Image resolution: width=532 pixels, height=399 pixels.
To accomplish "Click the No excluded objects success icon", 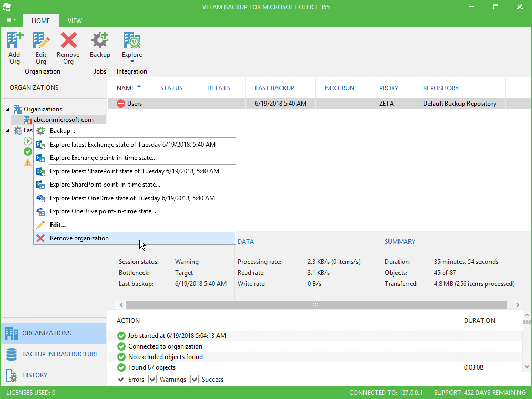I will pos(121,357).
